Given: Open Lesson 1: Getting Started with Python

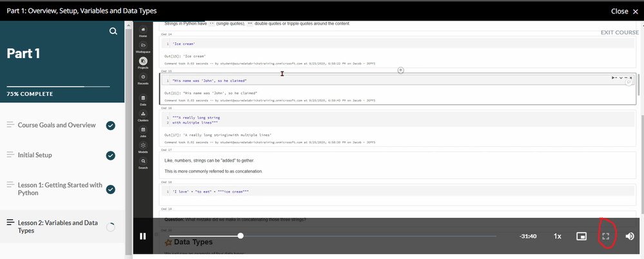Looking at the screenshot, I should (x=59, y=189).
